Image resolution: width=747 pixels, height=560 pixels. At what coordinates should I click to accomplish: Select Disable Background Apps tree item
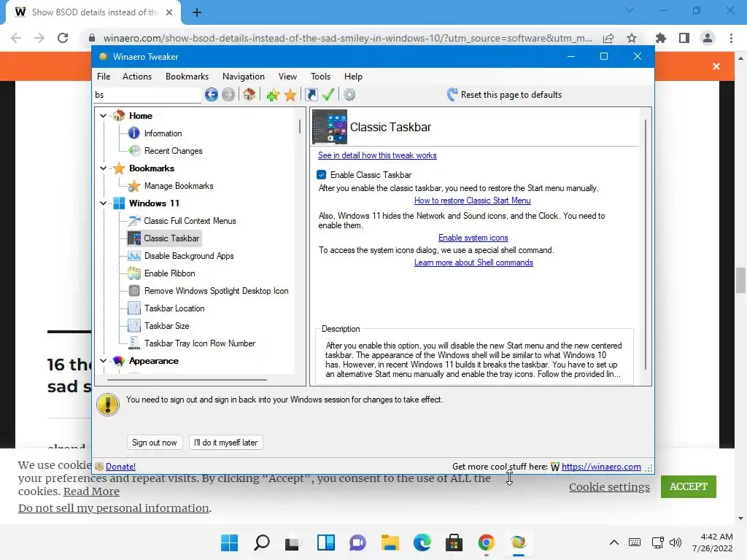pyautogui.click(x=189, y=256)
